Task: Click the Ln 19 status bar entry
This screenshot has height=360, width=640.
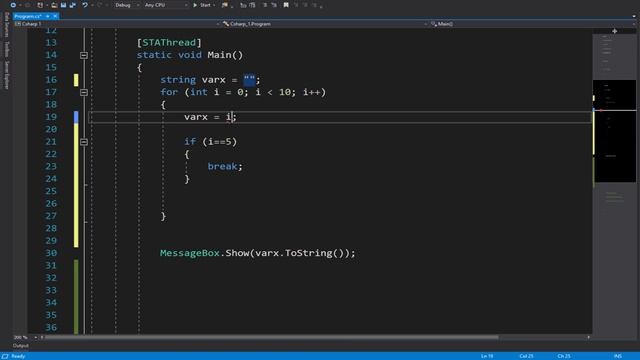Action: [x=487, y=356]
